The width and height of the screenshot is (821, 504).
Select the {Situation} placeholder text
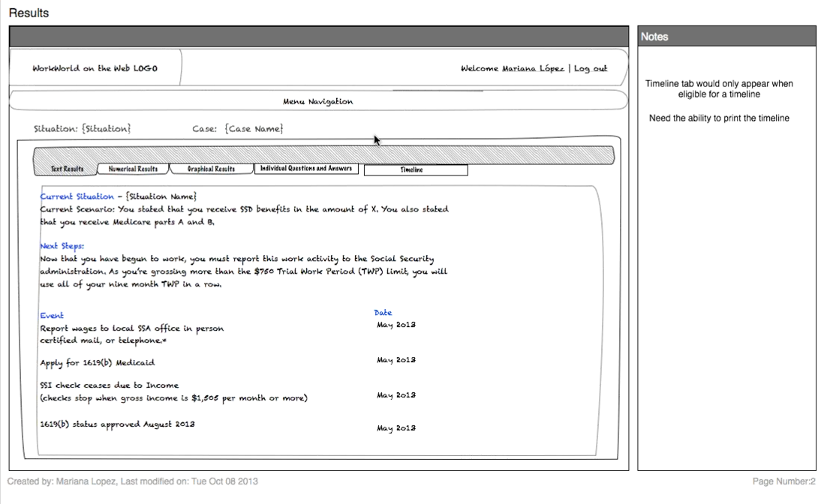point(107,129)
